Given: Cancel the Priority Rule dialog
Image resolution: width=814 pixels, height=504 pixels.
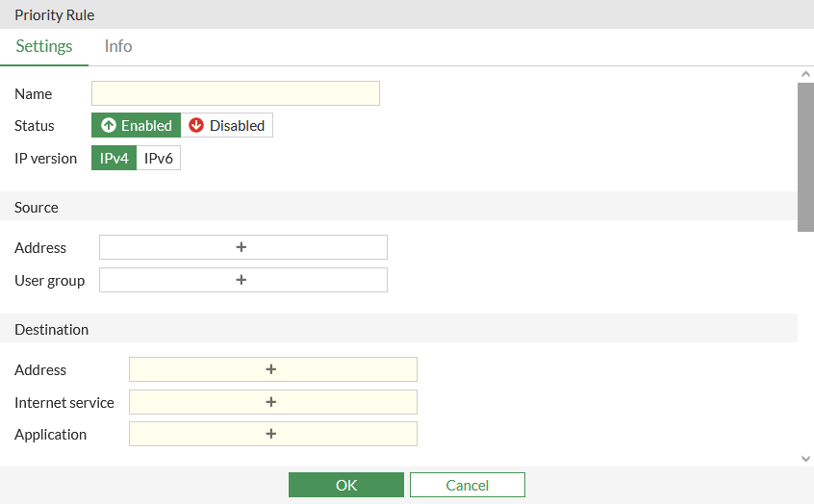Looking at the screenshot, I should coord(468,485).
